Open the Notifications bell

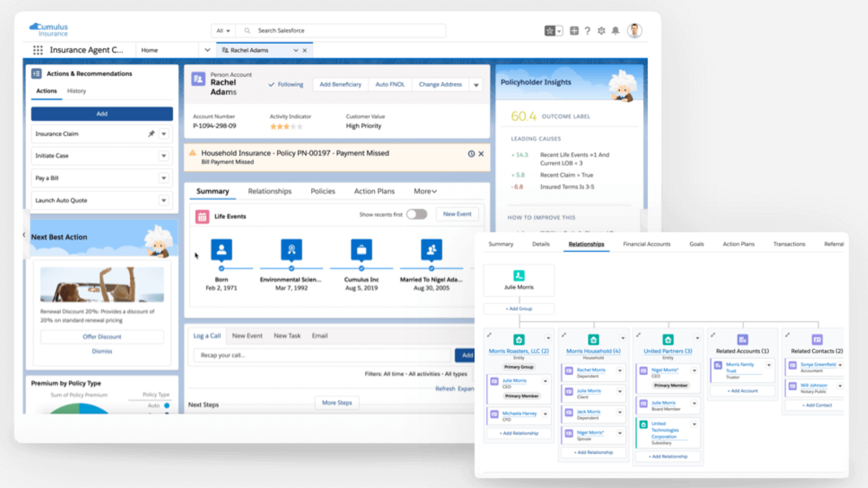615,31
